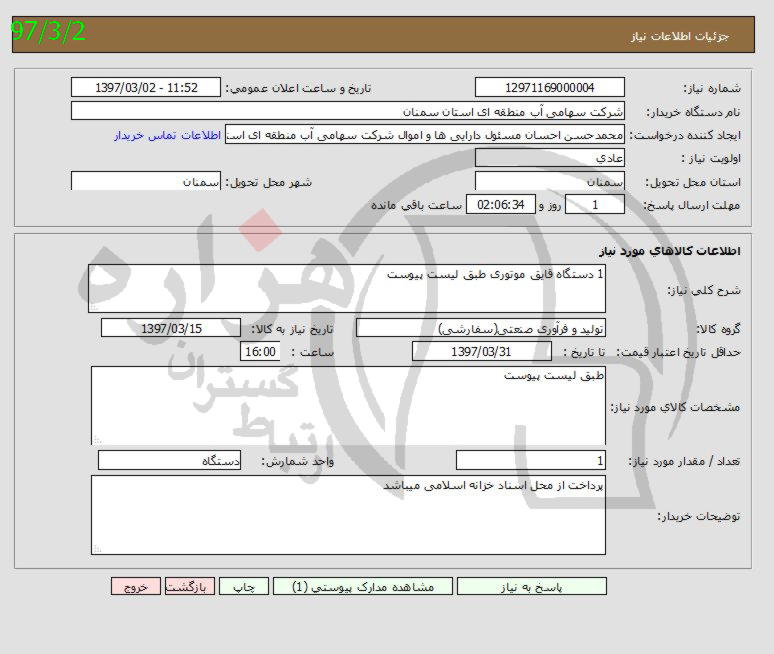This screenshot has height=654, width=774.
Task: Click the resize grip of buyer notes textarea
Action: pos(97,549)
